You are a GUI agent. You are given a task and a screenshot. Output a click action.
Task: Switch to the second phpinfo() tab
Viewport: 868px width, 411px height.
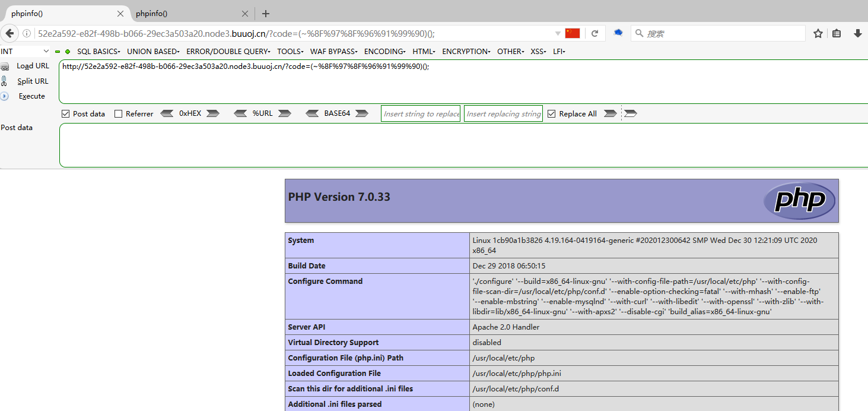pos(184,14)
